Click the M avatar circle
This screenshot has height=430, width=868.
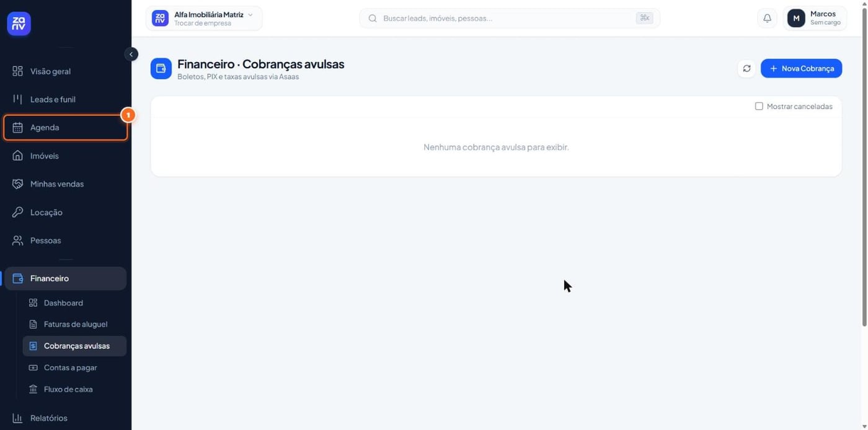[x=796, y=18]
